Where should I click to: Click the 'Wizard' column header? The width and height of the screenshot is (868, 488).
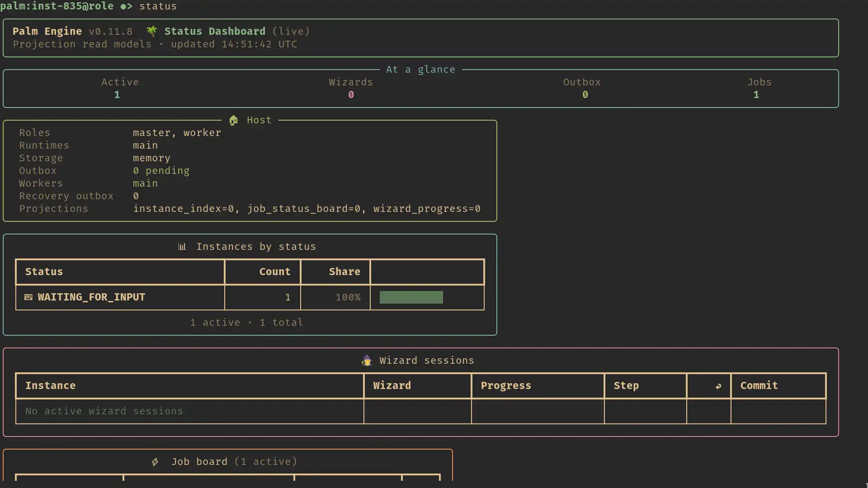[392, 386]
